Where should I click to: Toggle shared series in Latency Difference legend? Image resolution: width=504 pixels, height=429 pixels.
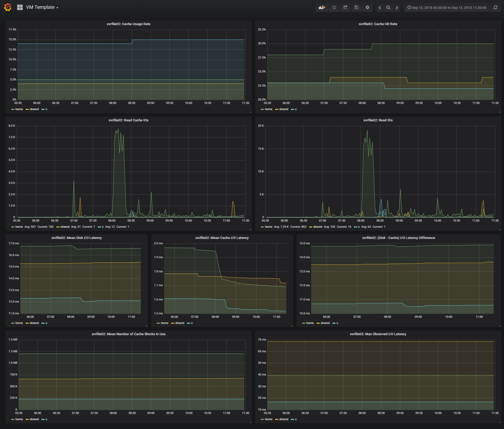coord(325,323)
